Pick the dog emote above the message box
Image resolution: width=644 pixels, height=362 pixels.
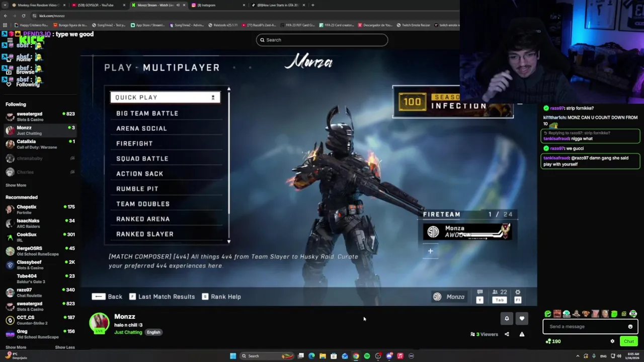(586, 314)
